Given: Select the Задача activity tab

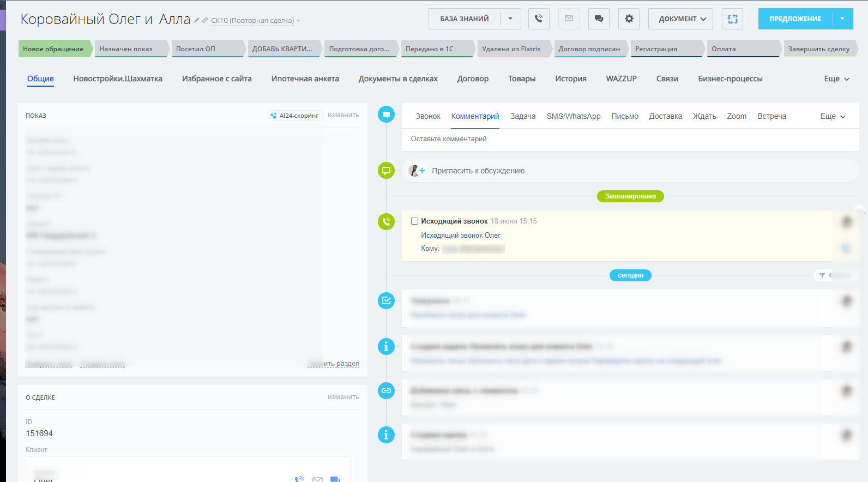Looking at the screenshot, I should point(523,116).
